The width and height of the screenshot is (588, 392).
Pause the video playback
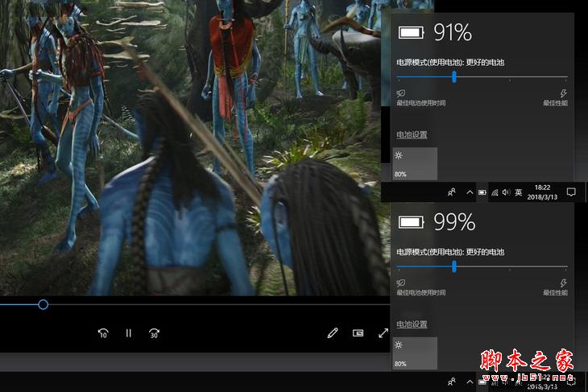tap(129, 332)
